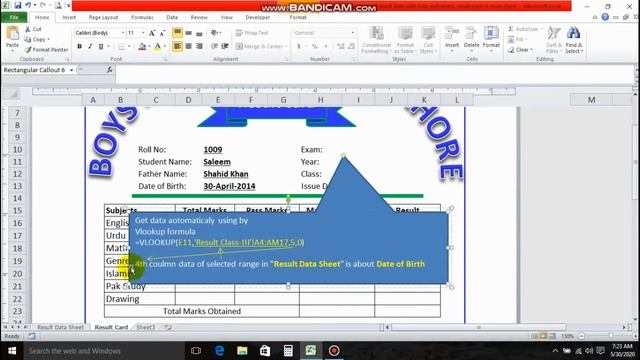Screen dimensions: 640x360
Task: Open the Copy dropdown arrow
Action: (x=49, y=39)
